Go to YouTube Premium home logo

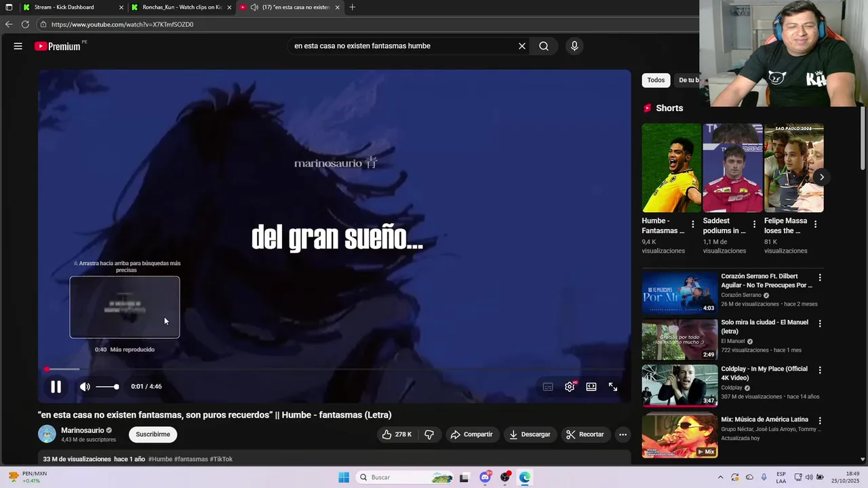tap(58, 46)
